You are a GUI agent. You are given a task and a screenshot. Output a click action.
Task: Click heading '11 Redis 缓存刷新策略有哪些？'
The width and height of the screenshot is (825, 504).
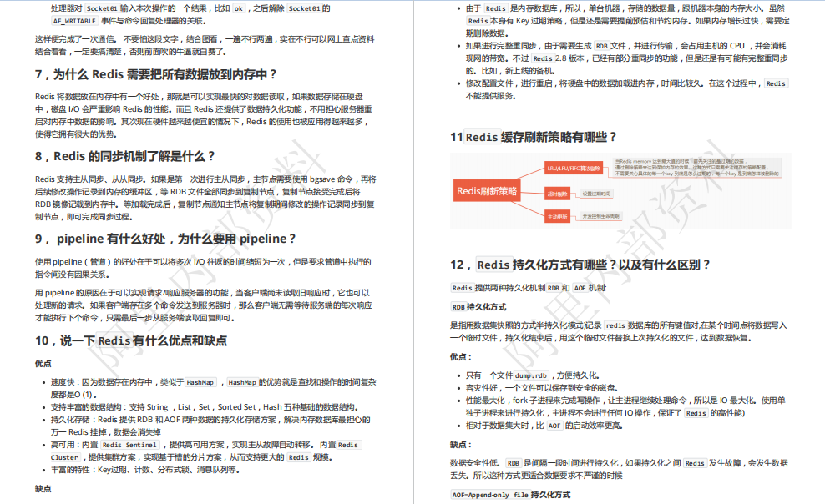click(x=534, y=138)
